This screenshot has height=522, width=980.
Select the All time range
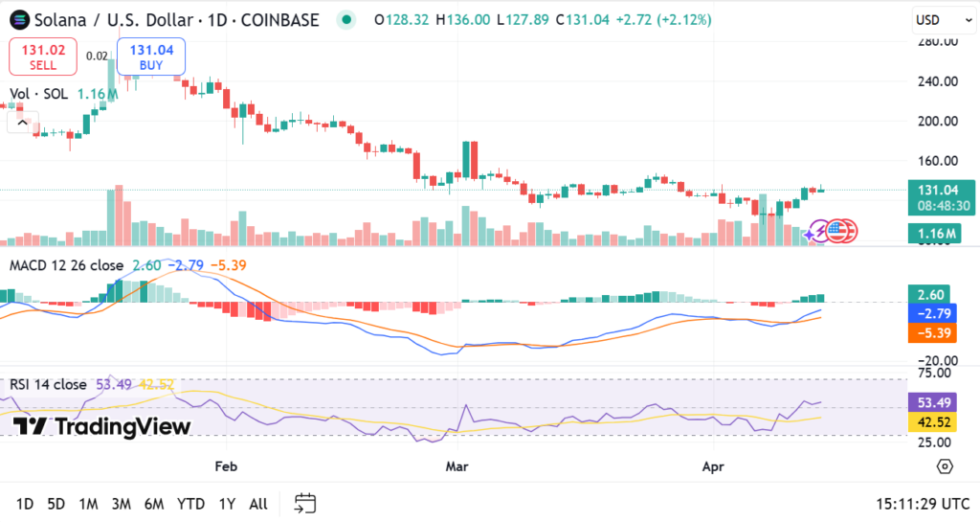[258, 504]
